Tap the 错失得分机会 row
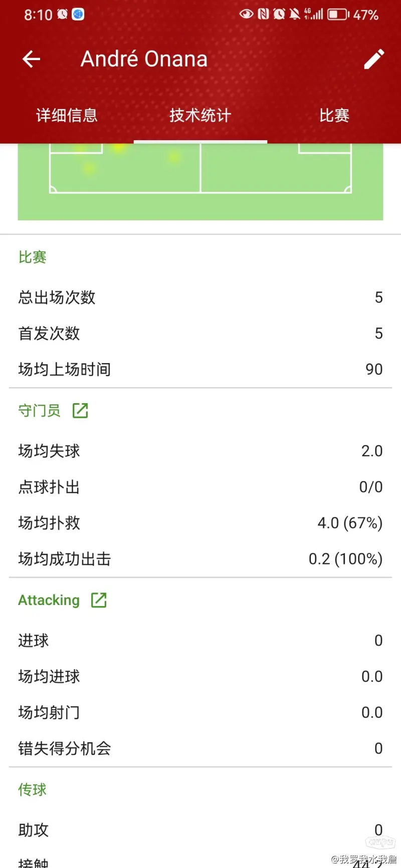The width and height of the screenshot is (401, 868). [200, 748]
